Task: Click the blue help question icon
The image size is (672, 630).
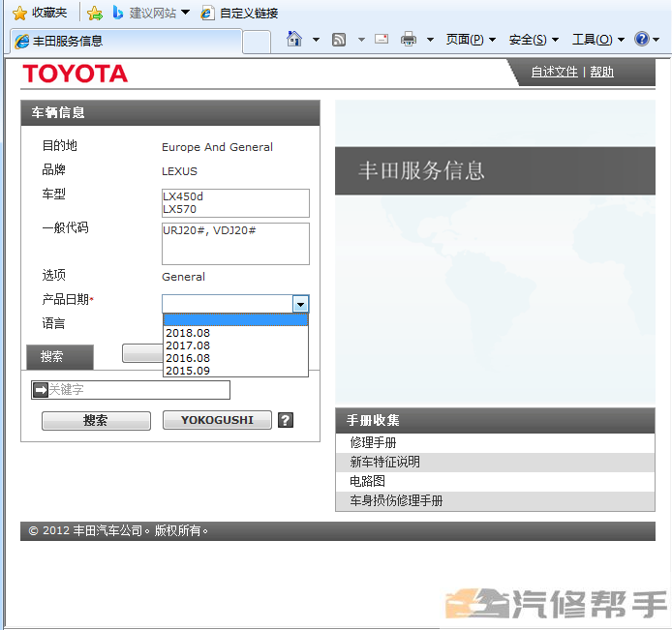Action: pos(642,40)
